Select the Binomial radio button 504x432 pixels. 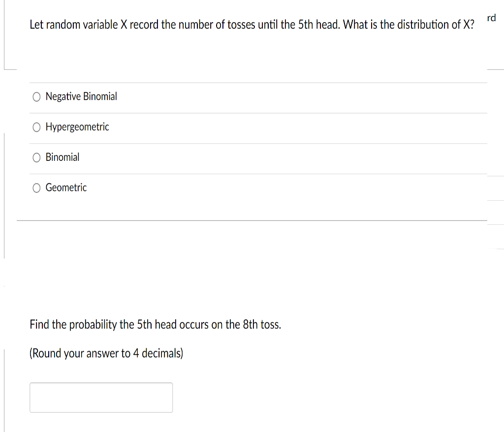pos(36,157)
